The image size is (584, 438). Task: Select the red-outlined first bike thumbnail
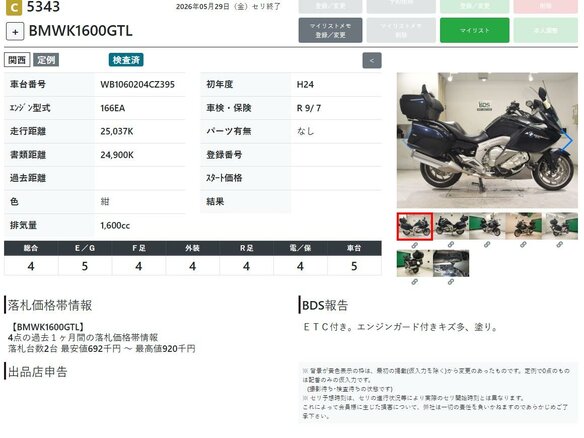(415, 226)
